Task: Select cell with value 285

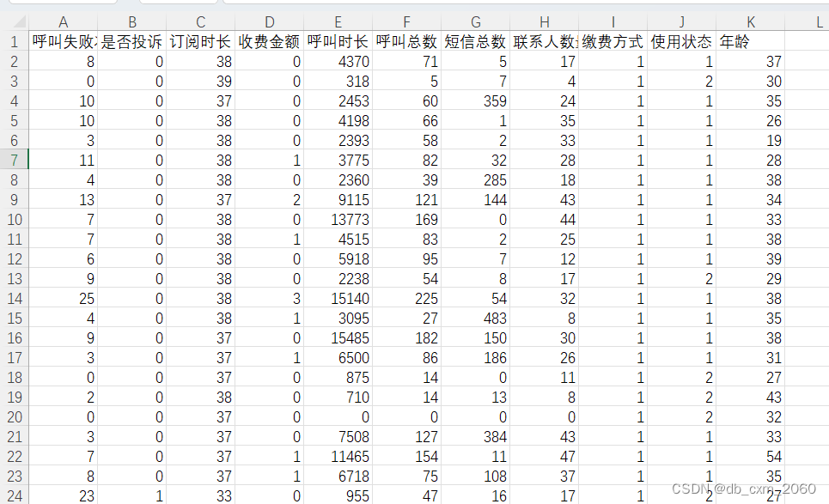Action: click(475, 179)
